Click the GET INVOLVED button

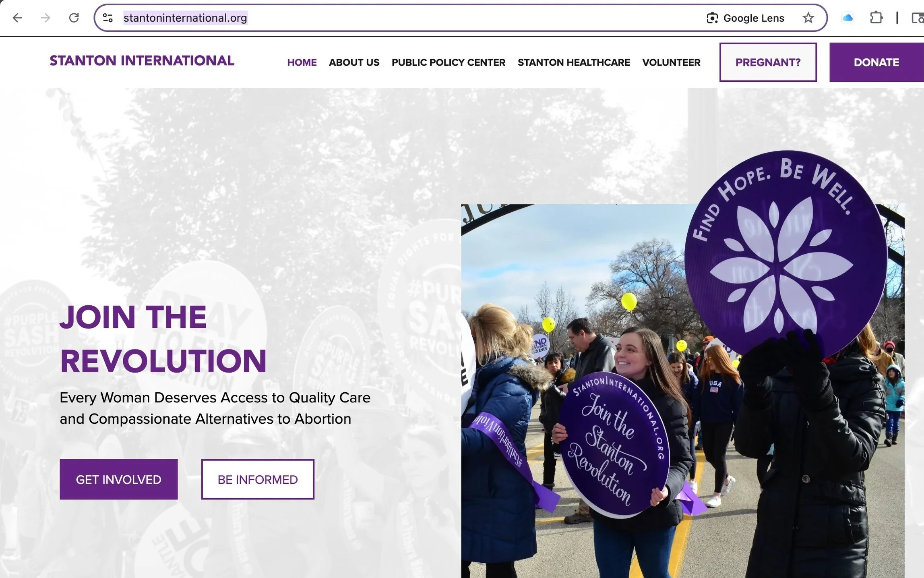point(118,479)
